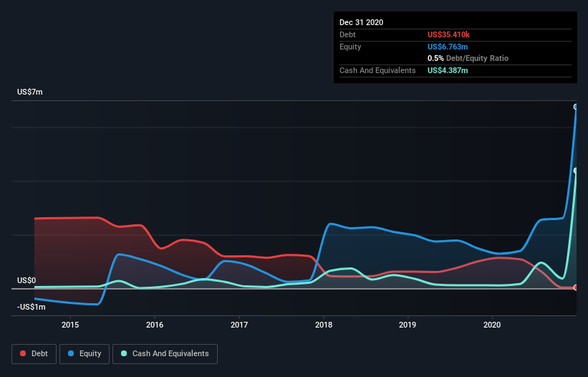Click the 2020 x-axis label

(492, 325)
